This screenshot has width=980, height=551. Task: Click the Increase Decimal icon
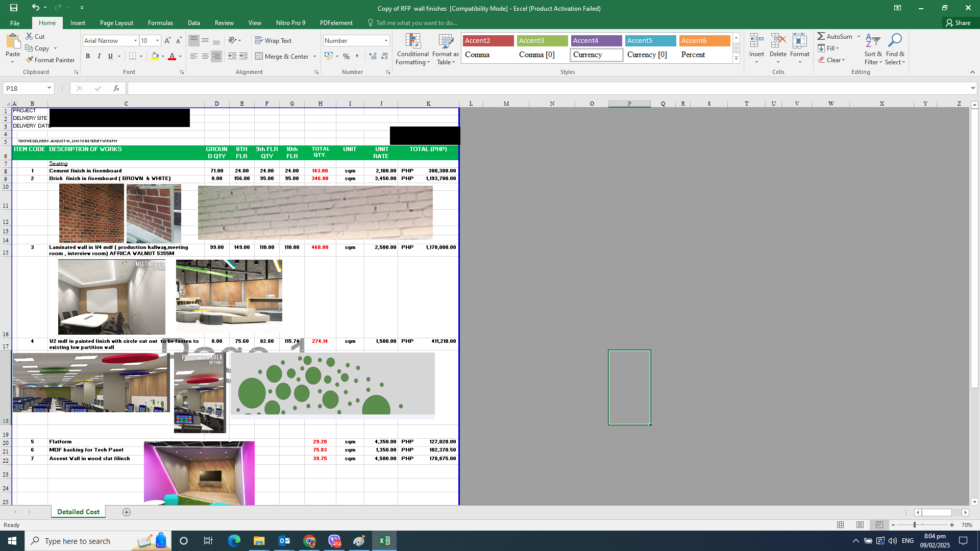pos(372,57)
